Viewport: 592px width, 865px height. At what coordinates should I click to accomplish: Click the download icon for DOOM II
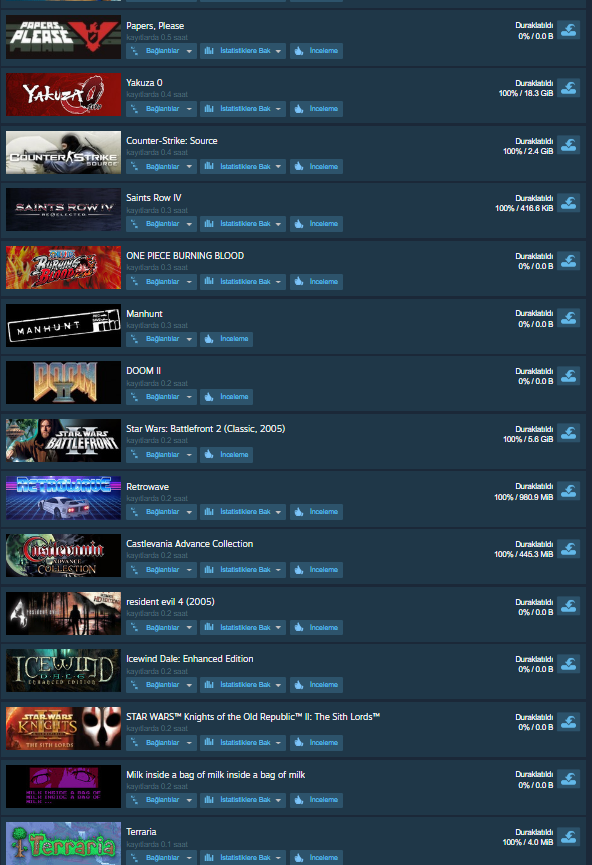point(568,376)
